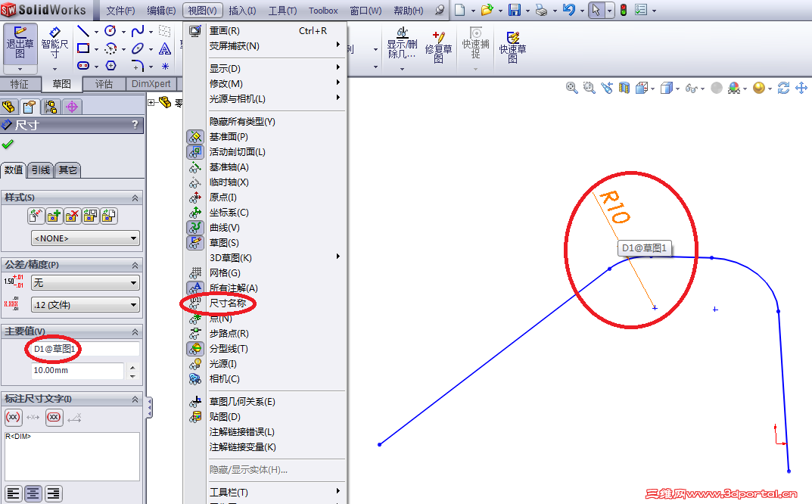Open the <NONE> style dropdown
This screenshot has width=812, height=504.
(84, 238)
